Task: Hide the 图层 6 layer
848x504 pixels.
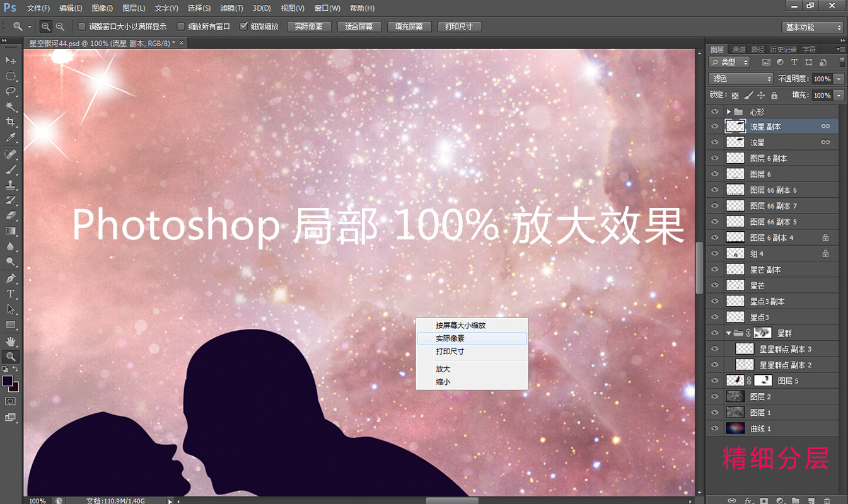Action: click(714, 174)
